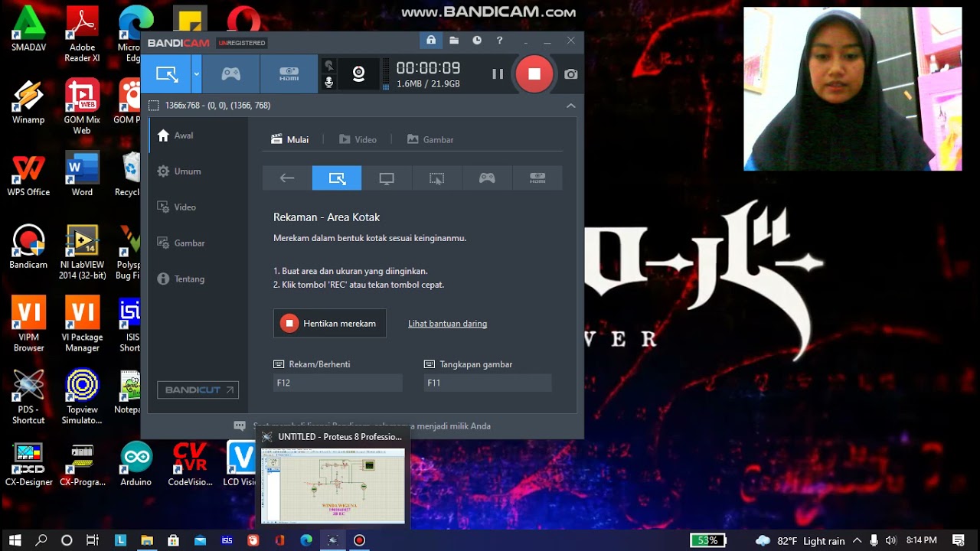This screenshot has height=551, width=980.
Task: Open volume control in system tray
Action: (890, 540)
